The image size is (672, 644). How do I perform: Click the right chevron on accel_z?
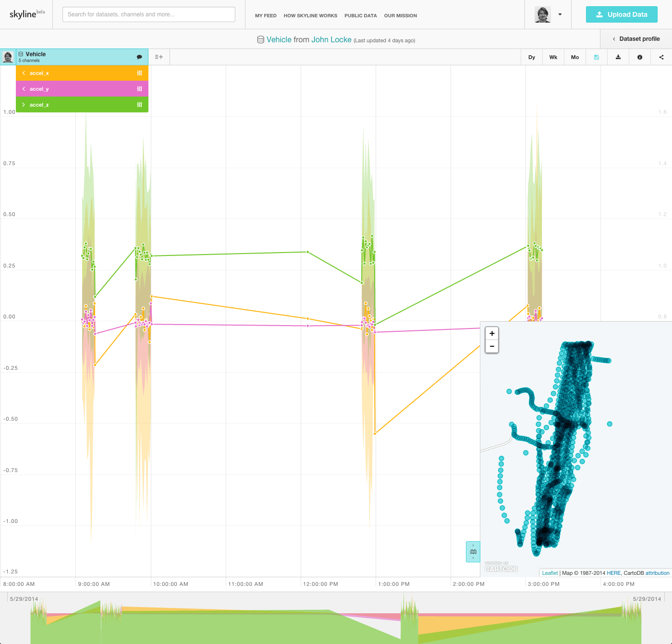24,105
